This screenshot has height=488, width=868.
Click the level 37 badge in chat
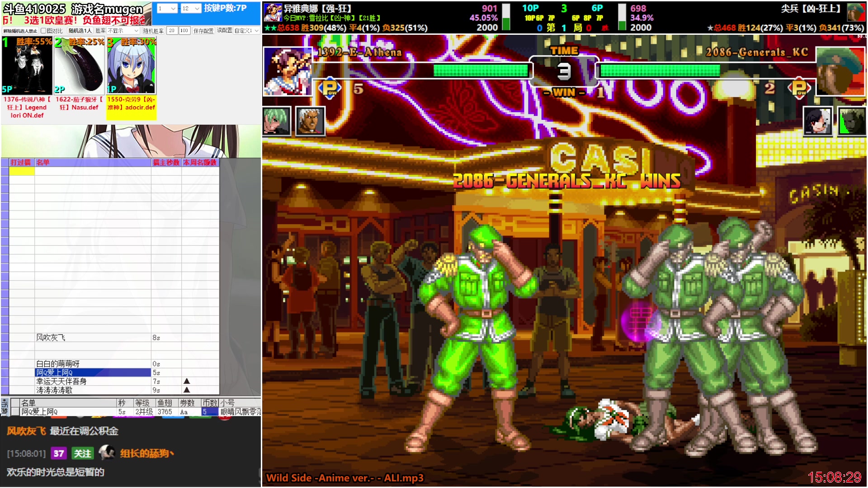pos(59,453)
